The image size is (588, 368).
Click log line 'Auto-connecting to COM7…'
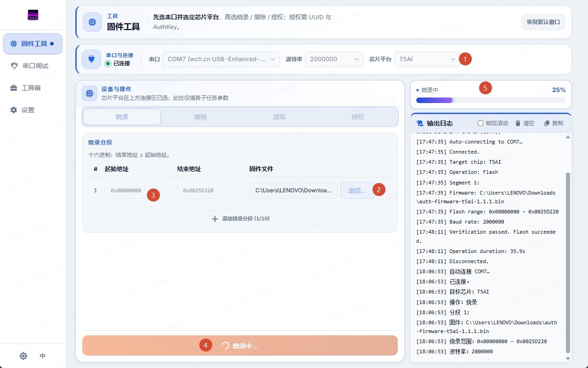tap(469, 142)
